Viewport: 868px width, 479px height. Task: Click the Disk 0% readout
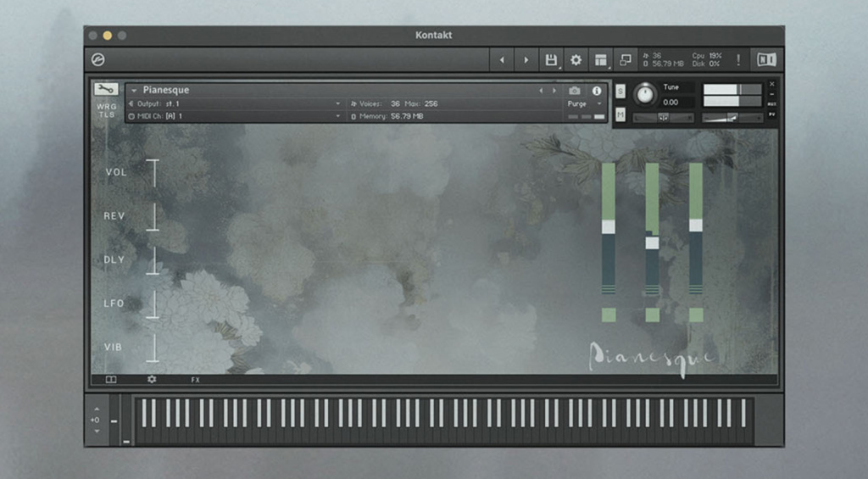tap(706, 64)
